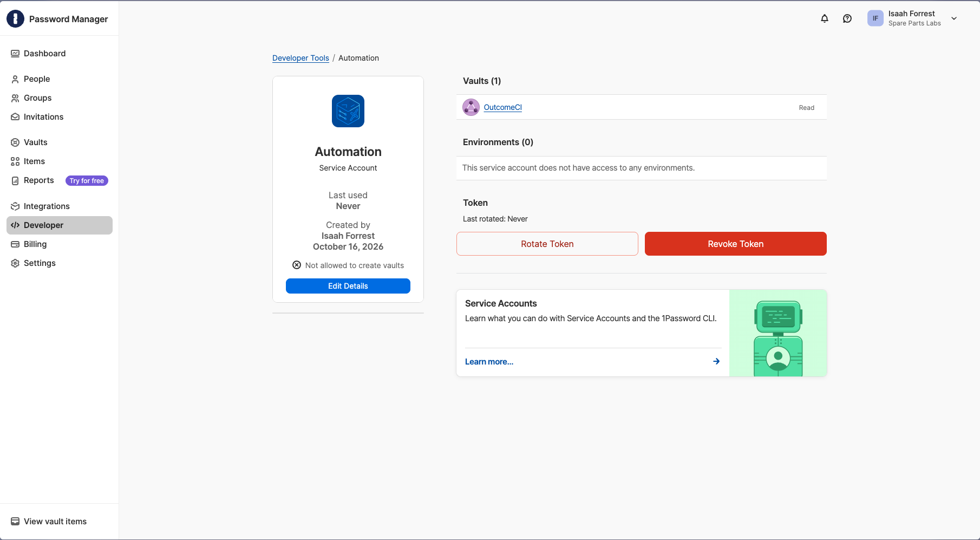Click the IF user avatar

pos(876,18)
